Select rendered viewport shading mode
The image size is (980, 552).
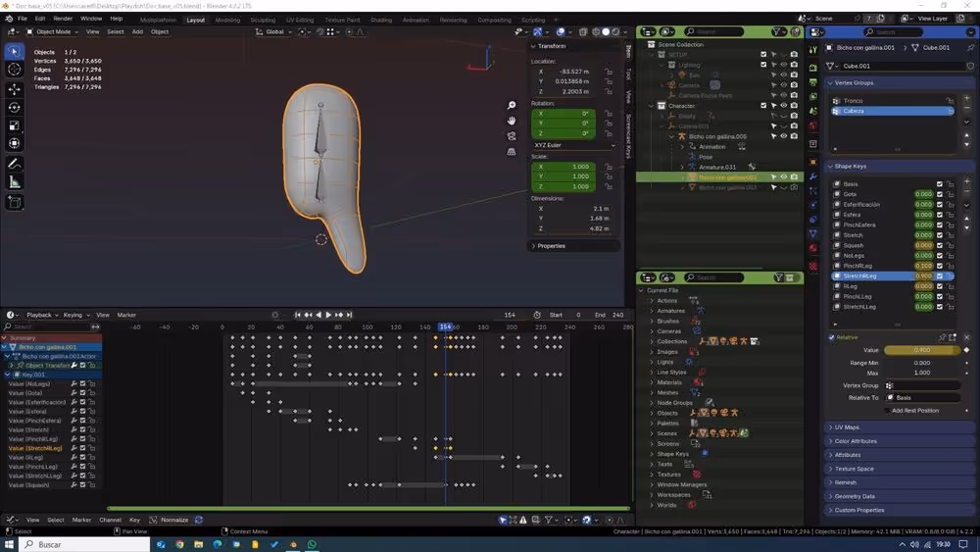click(615, 32)
